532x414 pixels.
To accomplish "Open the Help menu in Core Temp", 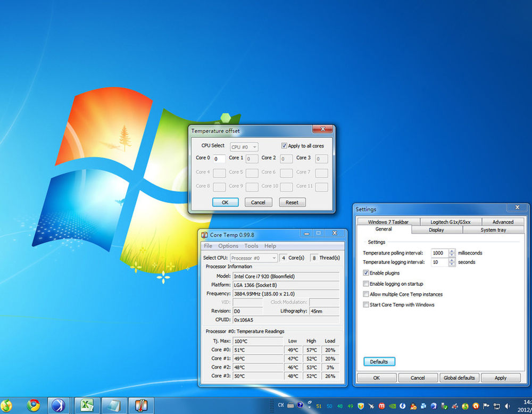I will (x=270, y=246).
